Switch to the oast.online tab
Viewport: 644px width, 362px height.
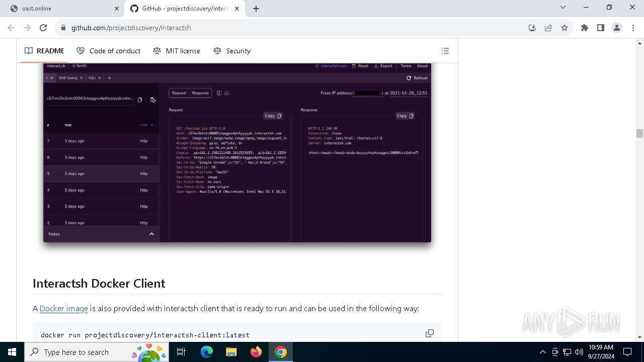pos(63,8)
